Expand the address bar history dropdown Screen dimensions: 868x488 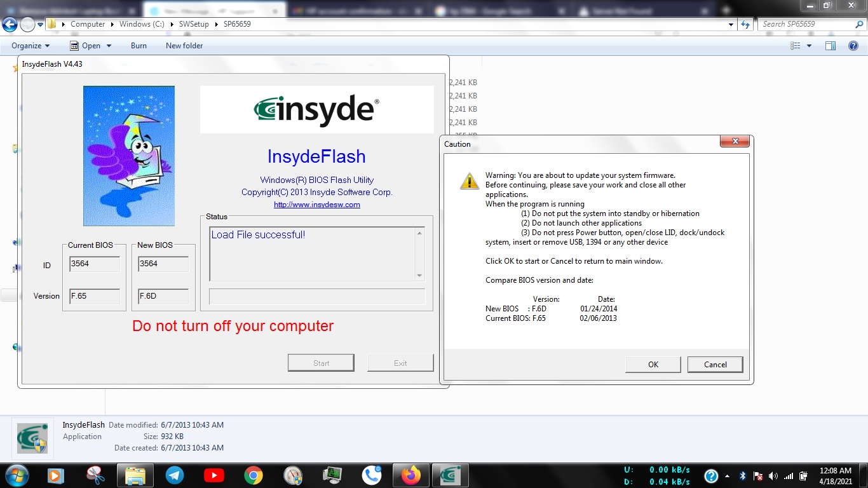(731, 24)
